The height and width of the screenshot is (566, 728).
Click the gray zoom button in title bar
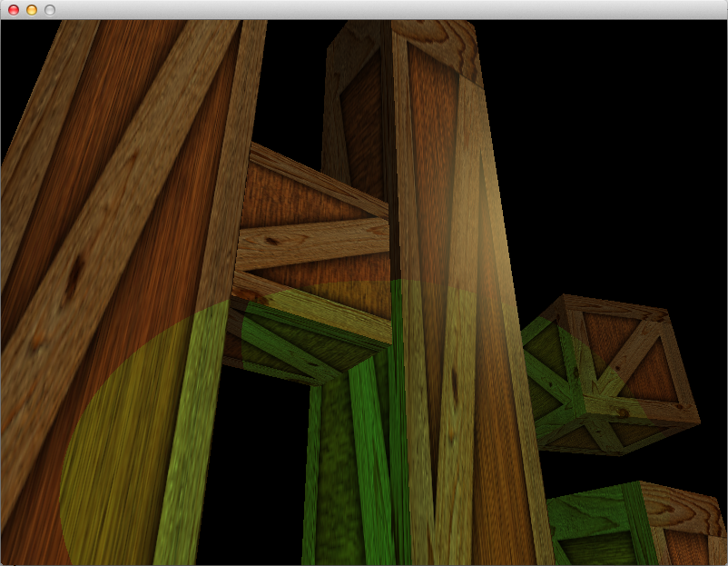[x=50, y=10]
